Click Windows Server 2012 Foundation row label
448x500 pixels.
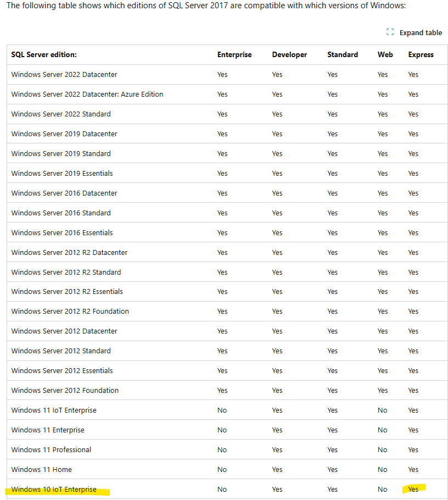[65, 390]
